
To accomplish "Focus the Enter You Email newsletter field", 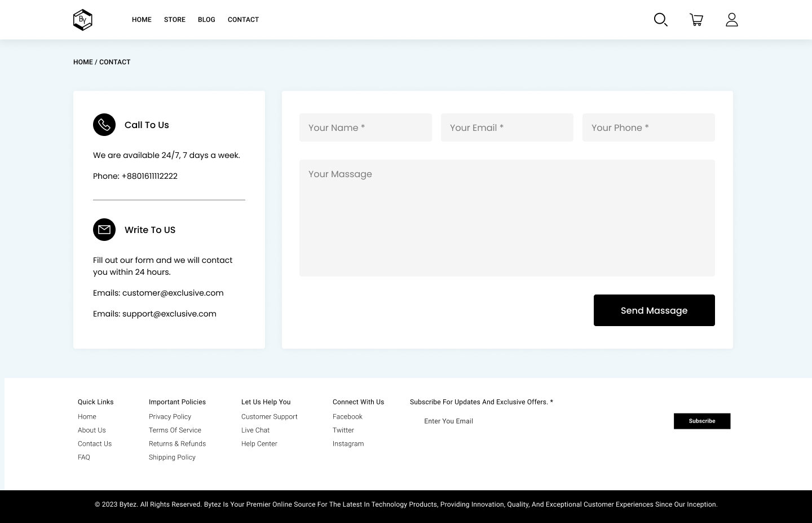I will [541, 421].
